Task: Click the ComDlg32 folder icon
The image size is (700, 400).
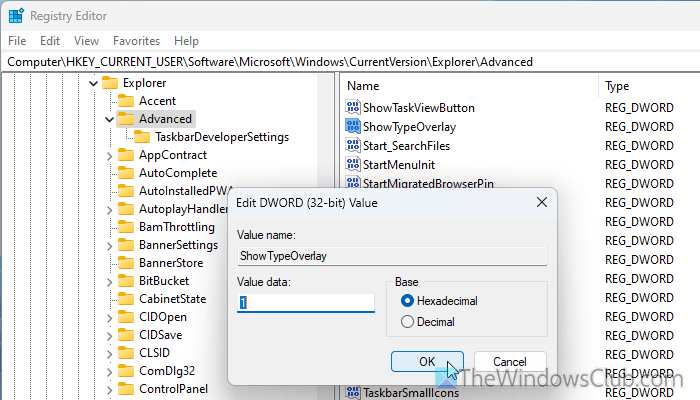Action: coord(126,371)
